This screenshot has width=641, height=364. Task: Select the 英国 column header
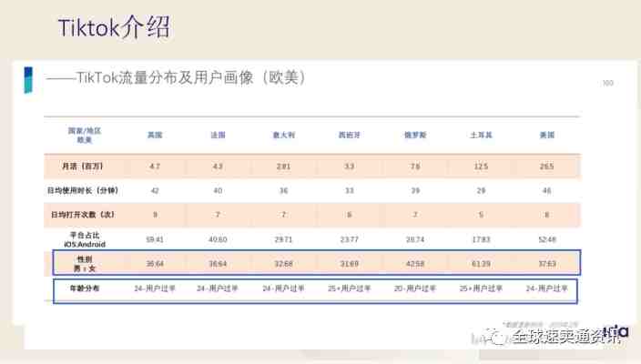tap(155, 135)
